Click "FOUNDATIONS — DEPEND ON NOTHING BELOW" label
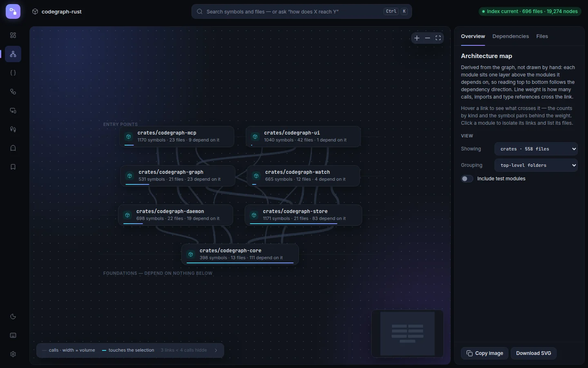Screen dimensions: 588x368 pos(158,273)
